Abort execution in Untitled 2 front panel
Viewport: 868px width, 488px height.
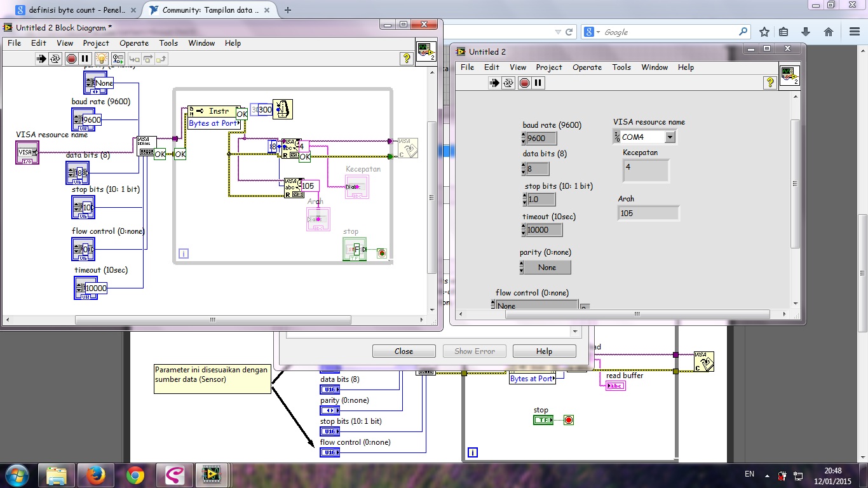coord(524,83)
